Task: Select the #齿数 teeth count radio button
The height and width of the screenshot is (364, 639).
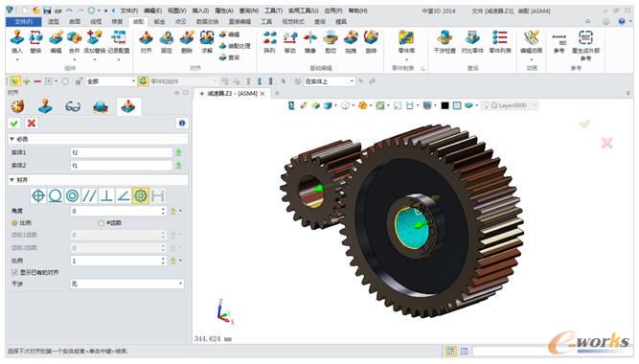Action: pos(101,223)
